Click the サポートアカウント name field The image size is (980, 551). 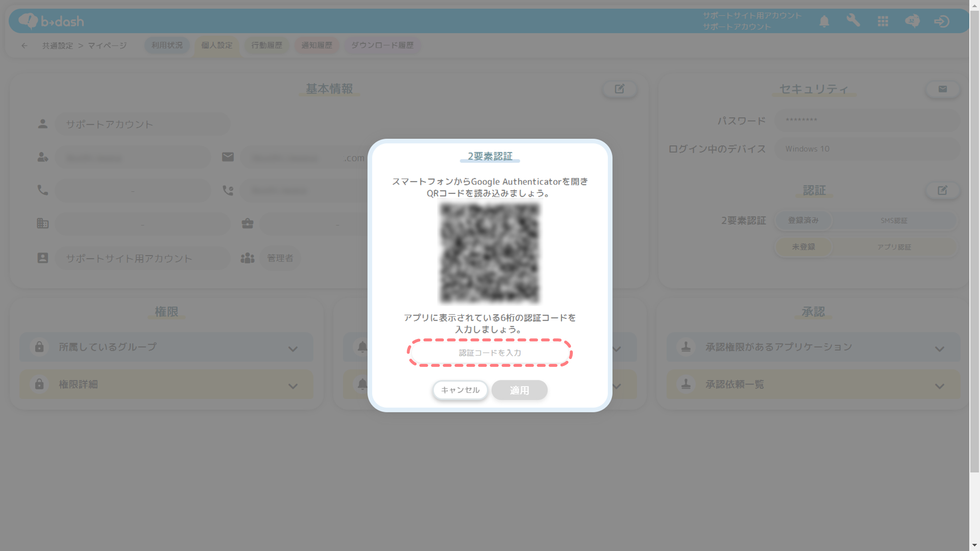pos(142,124)
